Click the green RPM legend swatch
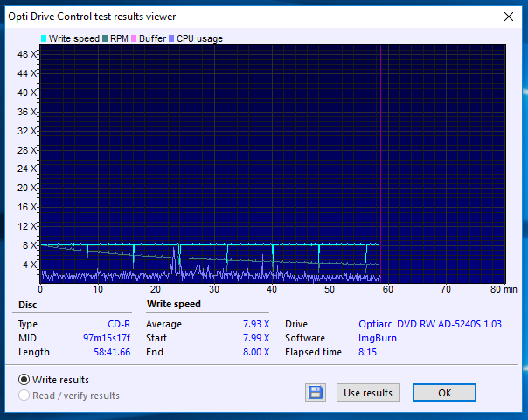 point(105,38)
